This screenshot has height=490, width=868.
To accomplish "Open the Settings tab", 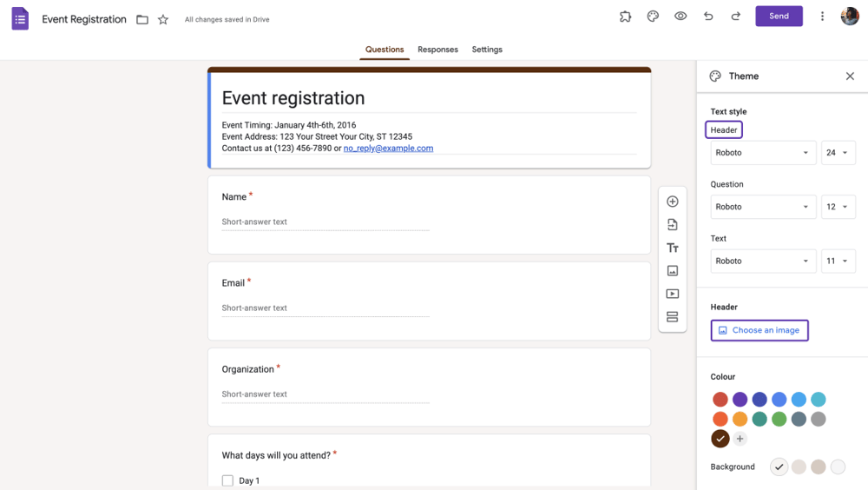I will pos(487,50).
